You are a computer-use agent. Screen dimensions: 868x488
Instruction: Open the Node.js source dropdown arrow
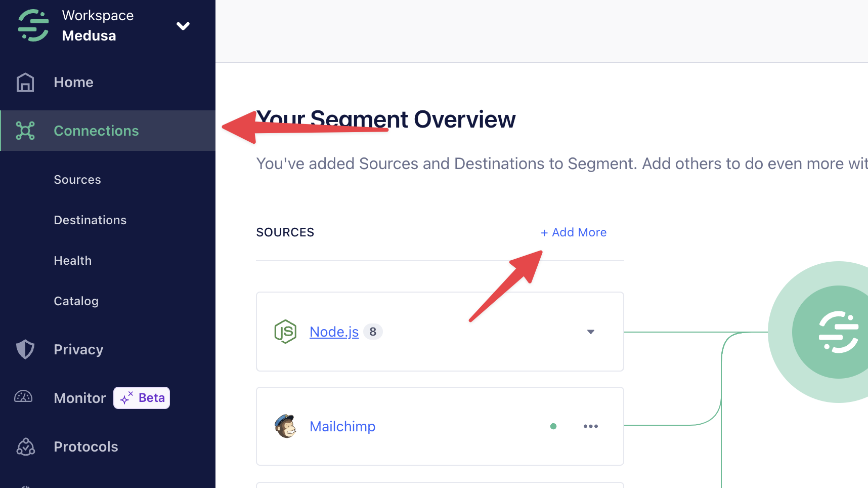[x=590, y=332]
